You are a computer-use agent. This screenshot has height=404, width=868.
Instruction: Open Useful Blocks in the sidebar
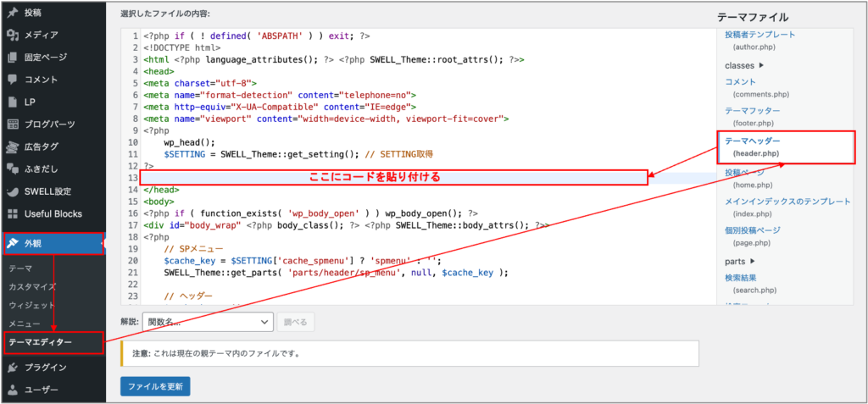53,213
